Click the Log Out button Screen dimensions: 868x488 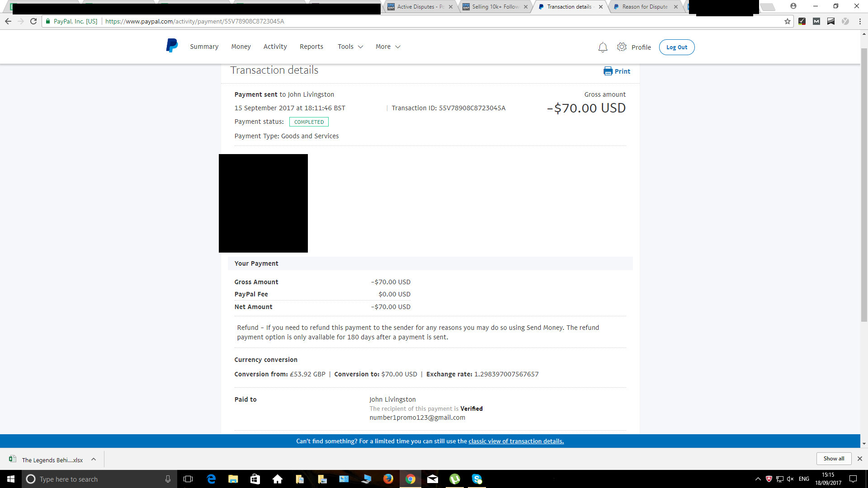(x=677, y=47)
